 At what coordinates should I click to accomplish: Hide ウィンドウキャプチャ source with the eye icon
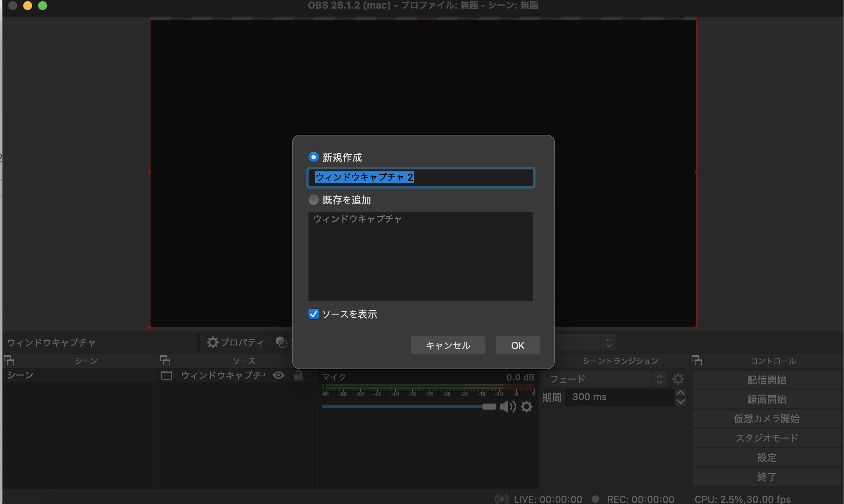[279, 376]
